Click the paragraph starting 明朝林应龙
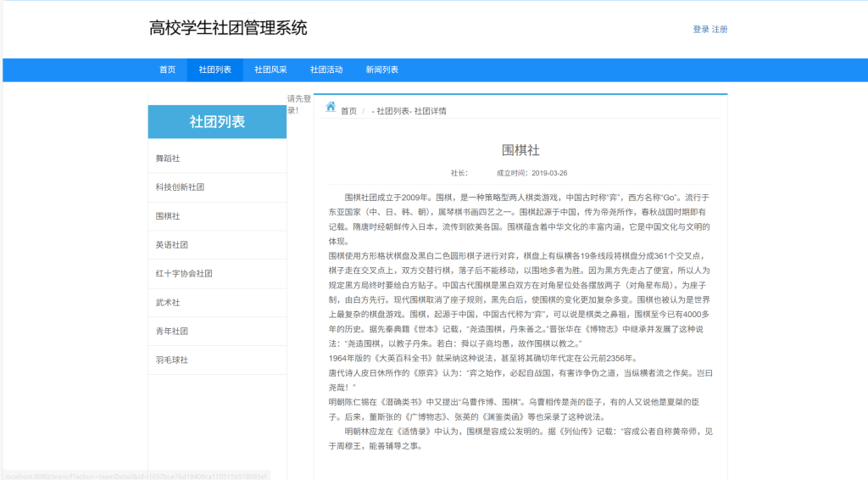 coord(520,438)
